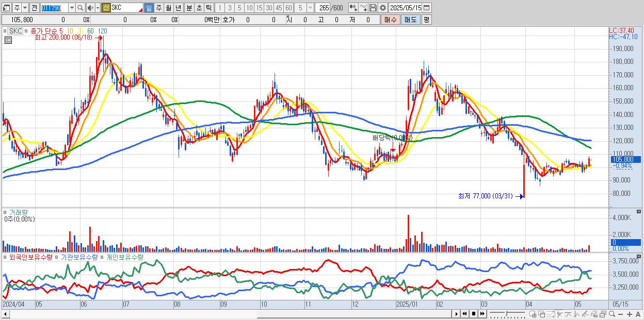
Task: Click the 매수 buy button
Action: coord(390,20)
